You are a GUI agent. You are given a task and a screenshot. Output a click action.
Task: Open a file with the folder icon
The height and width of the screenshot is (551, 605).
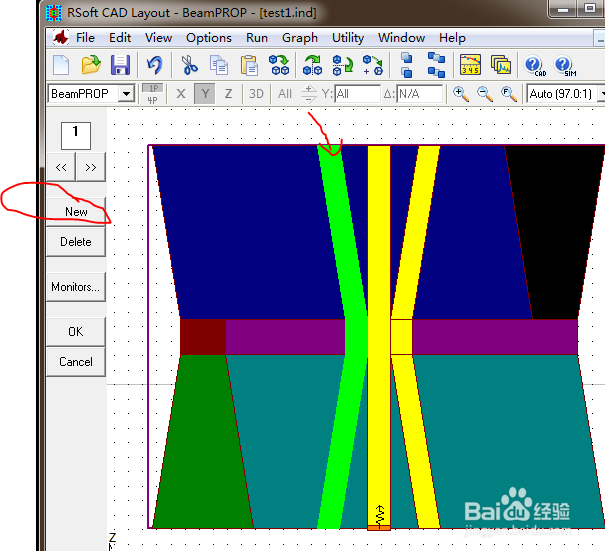(x=91, y=65)
